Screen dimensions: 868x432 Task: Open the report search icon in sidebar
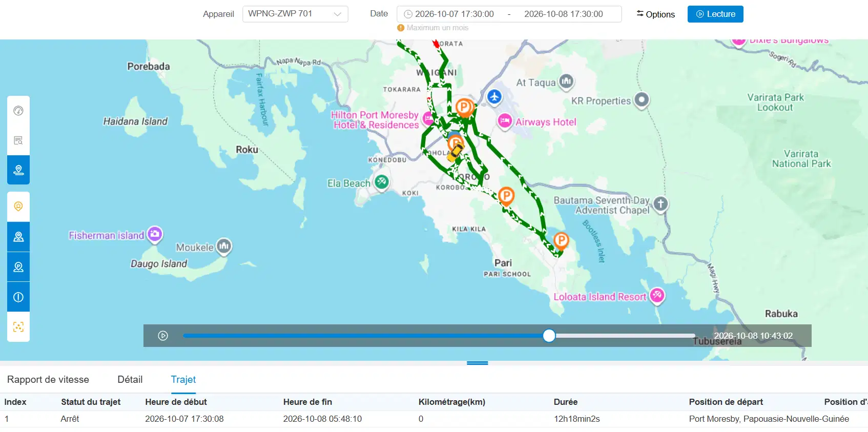[18, 140]
